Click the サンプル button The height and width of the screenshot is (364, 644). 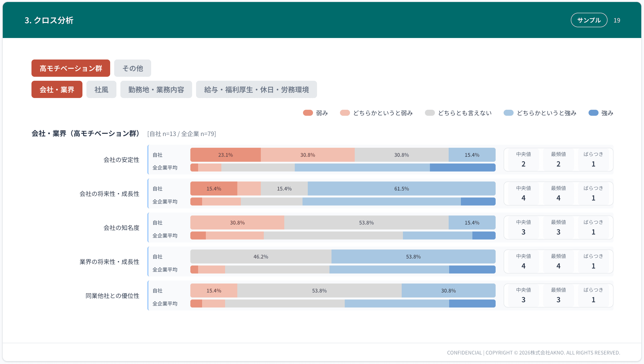(x=589, y=20)
